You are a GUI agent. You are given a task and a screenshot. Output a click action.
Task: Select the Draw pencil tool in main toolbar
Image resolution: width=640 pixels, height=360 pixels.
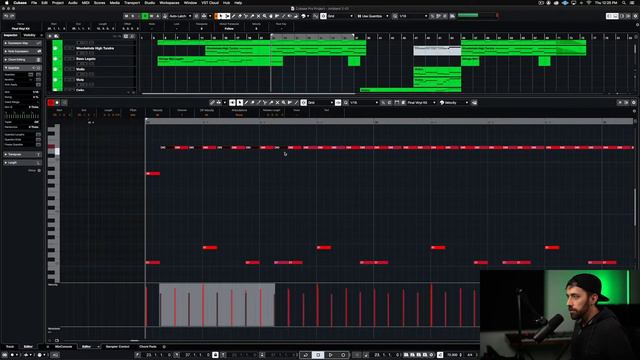[x=233, y=16]
